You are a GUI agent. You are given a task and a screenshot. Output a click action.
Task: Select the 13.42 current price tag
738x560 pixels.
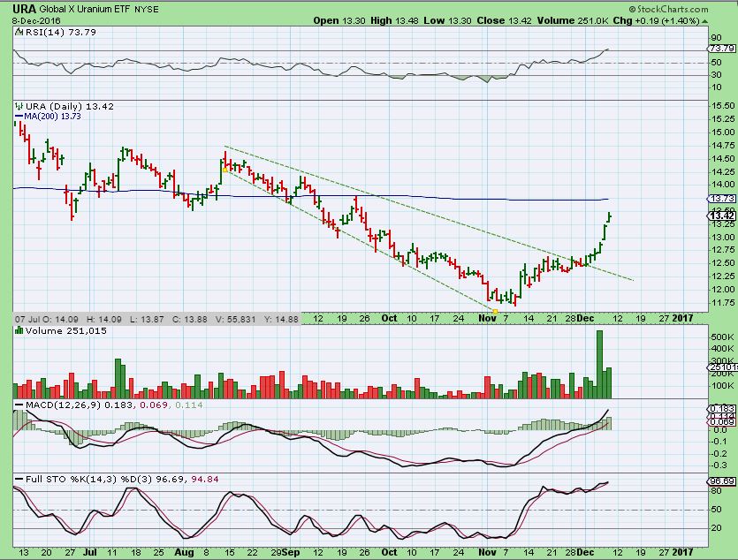pos(720,216)
